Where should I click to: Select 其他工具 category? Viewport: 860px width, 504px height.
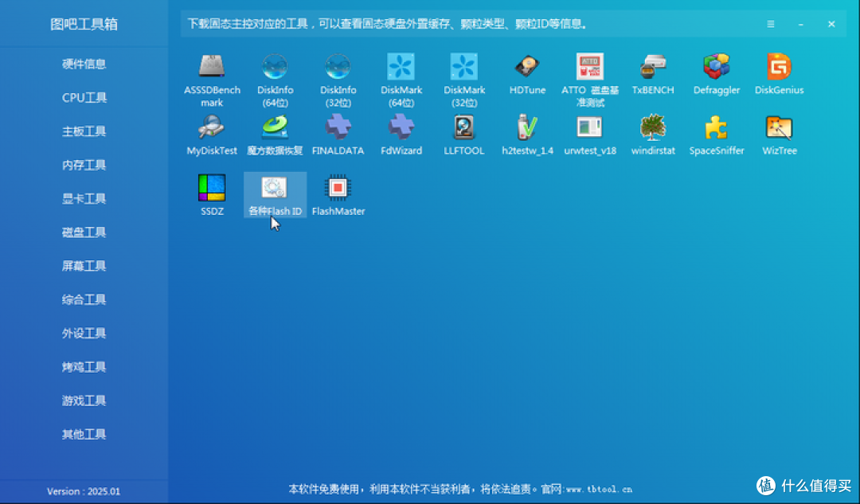tap(84, 435)
